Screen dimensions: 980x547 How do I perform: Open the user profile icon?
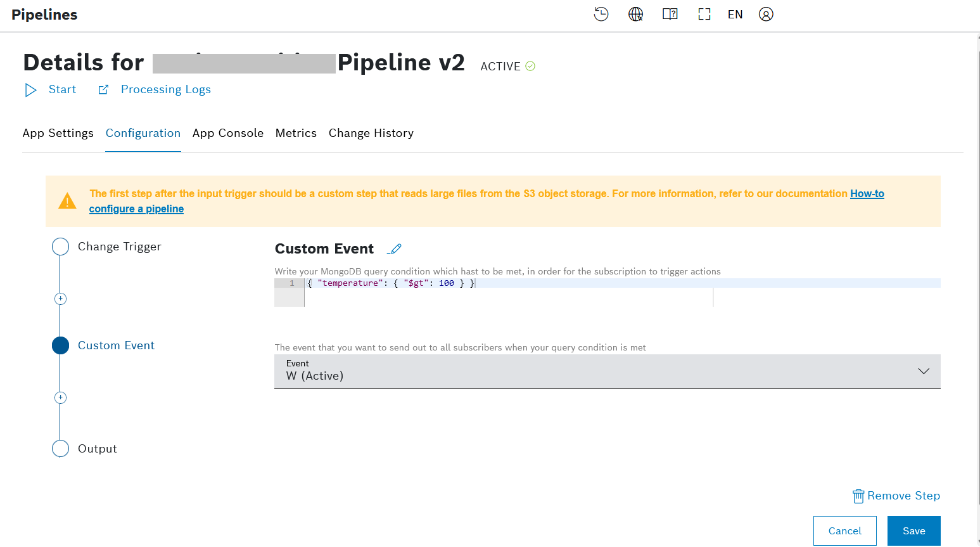tap(766, 14)
